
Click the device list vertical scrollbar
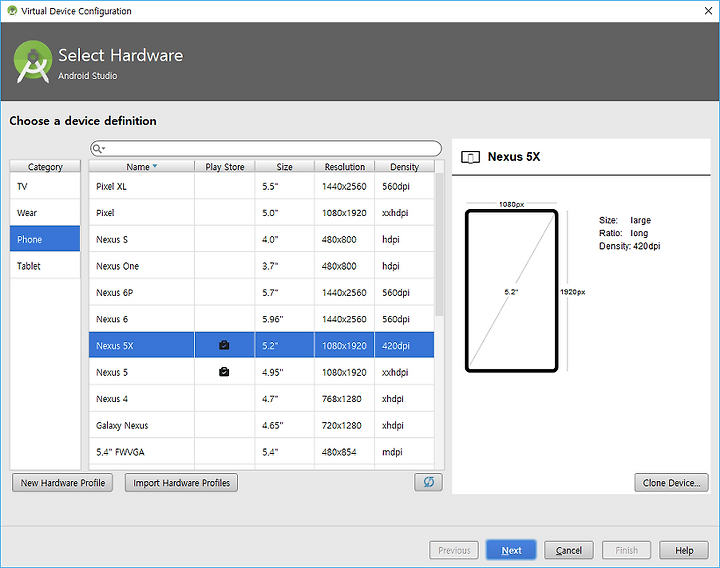click(x=439, y=245)
